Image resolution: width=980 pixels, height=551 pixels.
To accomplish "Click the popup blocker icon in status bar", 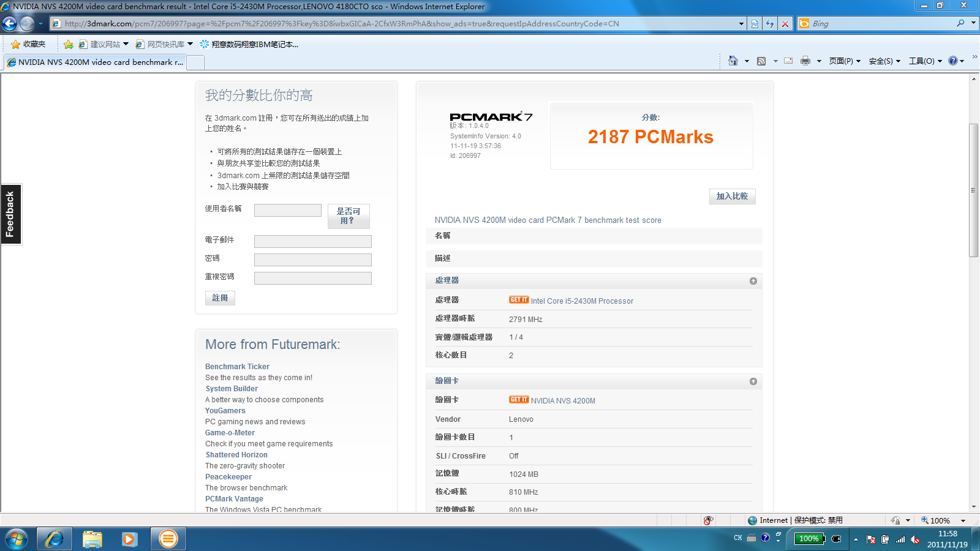I will pos(708,520).
